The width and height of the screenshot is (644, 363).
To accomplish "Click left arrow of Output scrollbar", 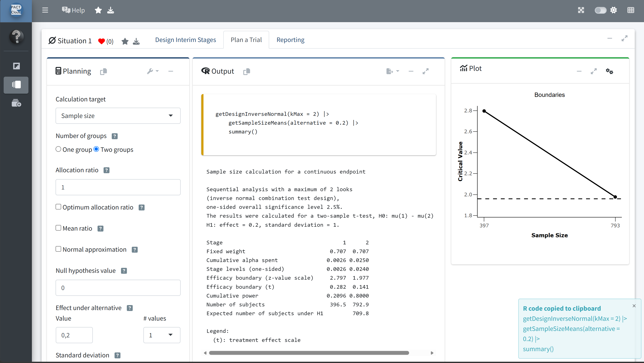I will (x=205, y=353).
